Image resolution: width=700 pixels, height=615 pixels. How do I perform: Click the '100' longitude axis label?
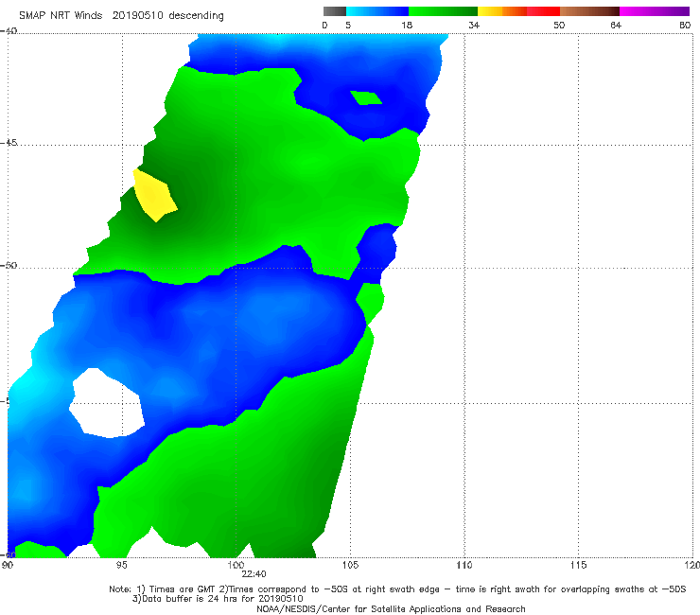point(236,566)
